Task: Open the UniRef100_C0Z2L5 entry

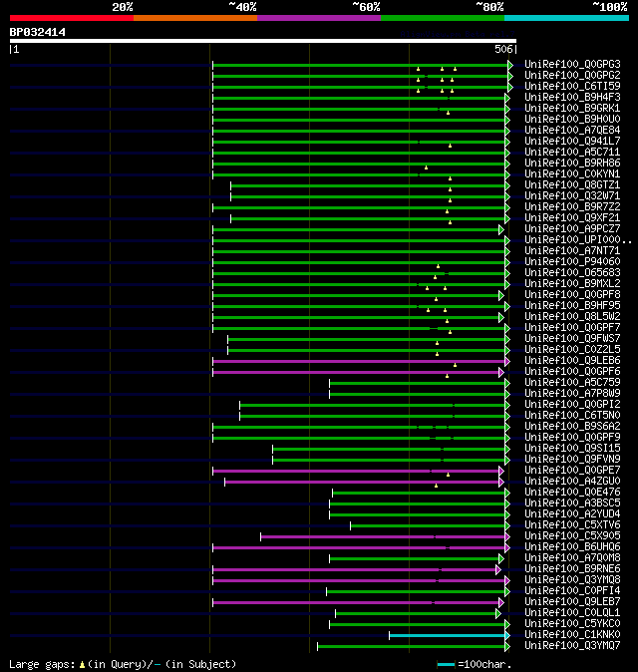Action: coord(572,350)
